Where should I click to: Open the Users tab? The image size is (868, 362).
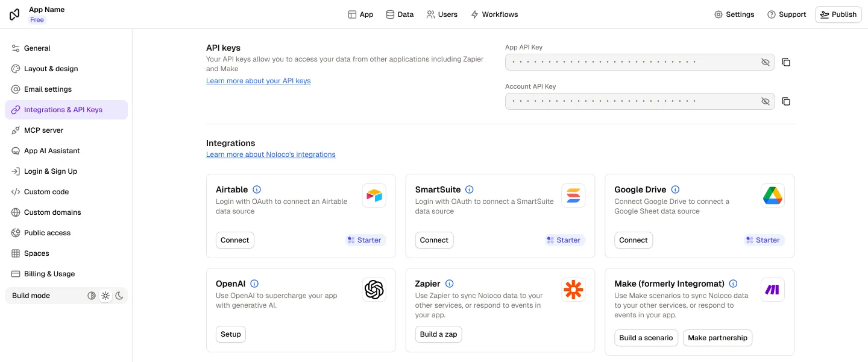[x=442, y=14]
